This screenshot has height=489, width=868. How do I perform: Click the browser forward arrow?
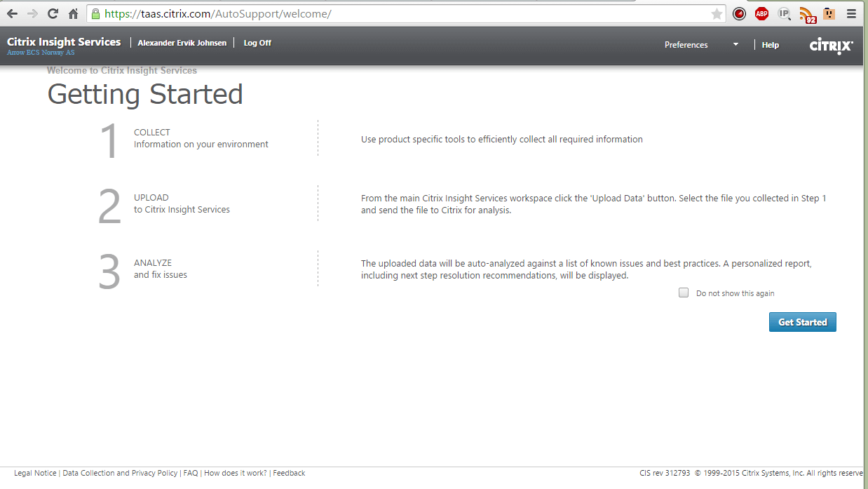[x=32, y=13]
